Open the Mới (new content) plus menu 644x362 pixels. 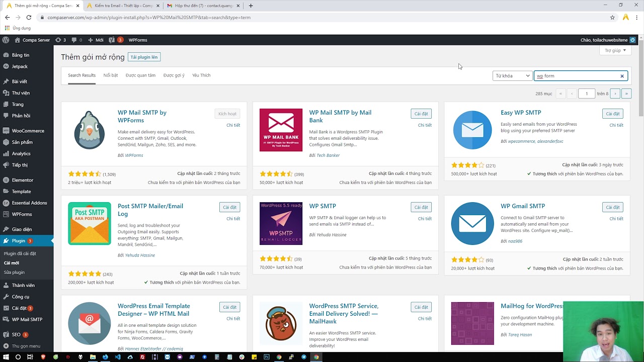point(96,40)
